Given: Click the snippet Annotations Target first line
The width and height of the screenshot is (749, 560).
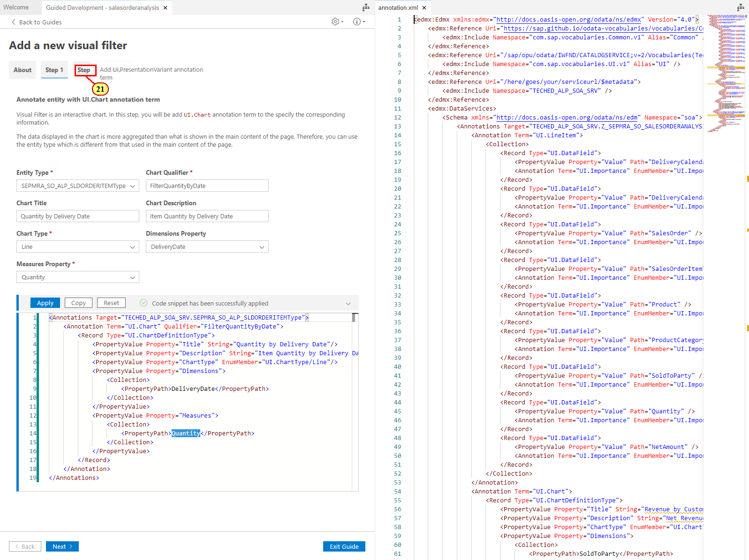Looking at the screenshot, I should click(x=179, y=317).
